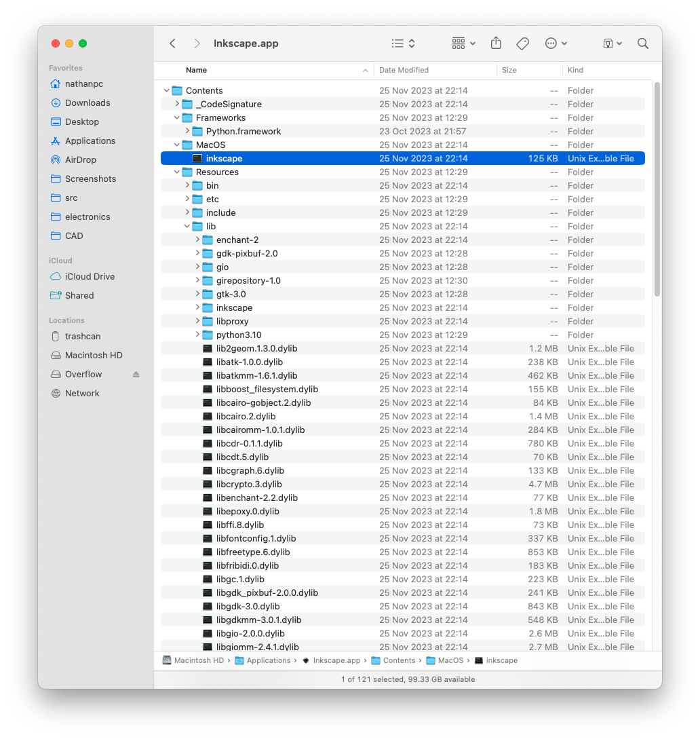
Task: Collapse the Contents folder
Action: tap(167, 91)
